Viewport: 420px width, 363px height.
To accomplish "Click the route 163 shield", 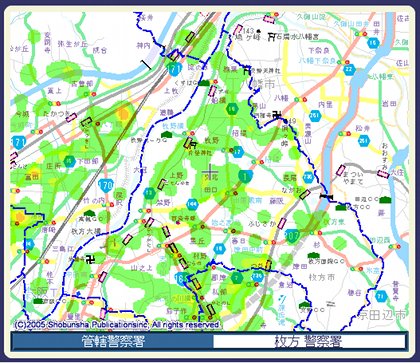I will [182, 278].
